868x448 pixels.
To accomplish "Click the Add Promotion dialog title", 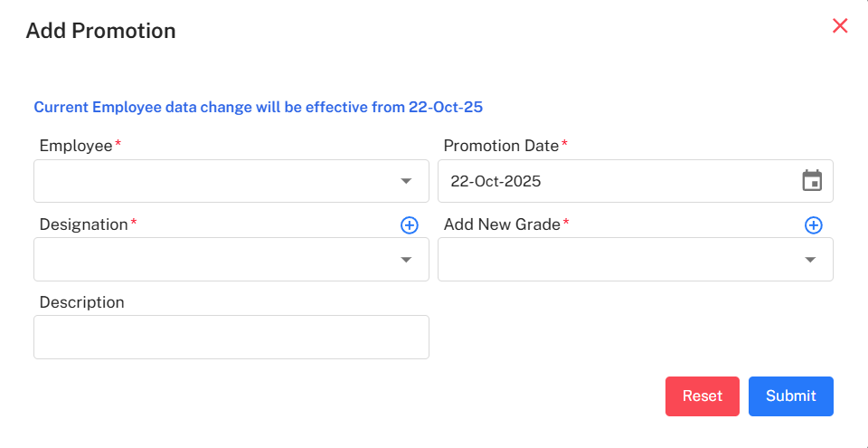I will [100, 31].
